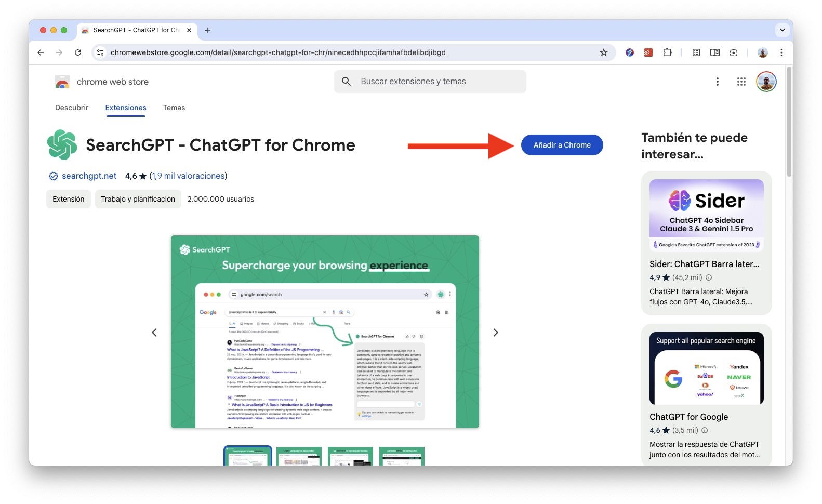Click the info icon next to (3,5 mil)
The width and height of the screenshot is (822, 504).
705,430
